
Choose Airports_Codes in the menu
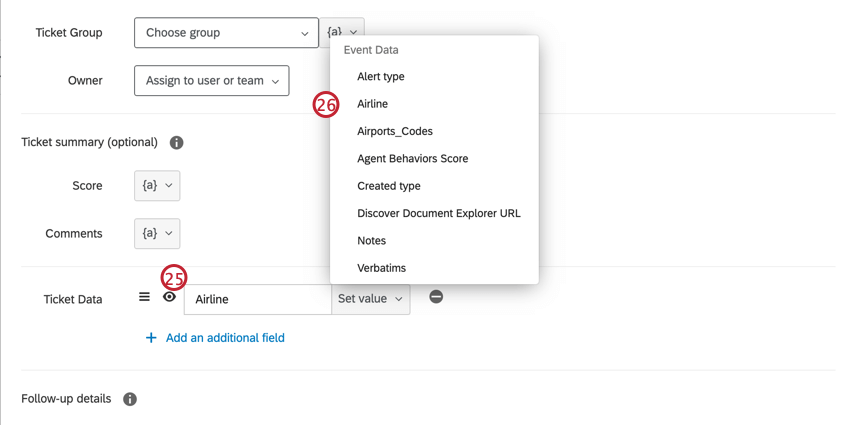coord(395,131)
